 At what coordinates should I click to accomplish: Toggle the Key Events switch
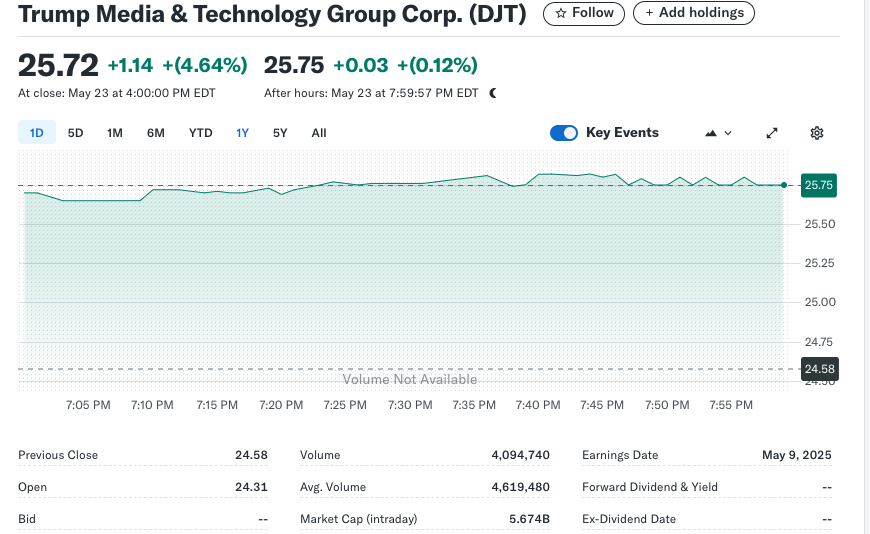tap(564, 133)
